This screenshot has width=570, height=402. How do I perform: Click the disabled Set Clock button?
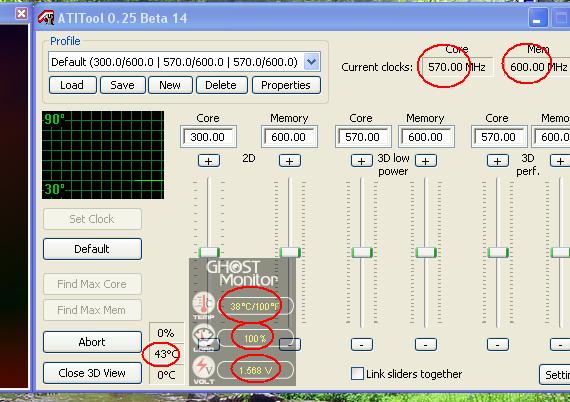point(92,219)
